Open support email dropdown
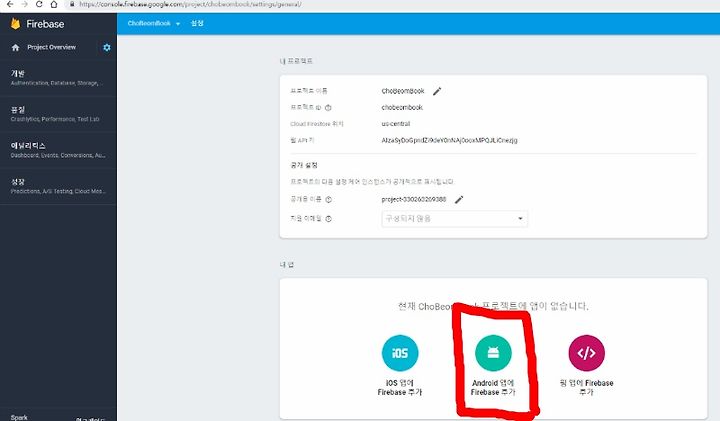This screenshot has width=720, height=421. [455, 219]
